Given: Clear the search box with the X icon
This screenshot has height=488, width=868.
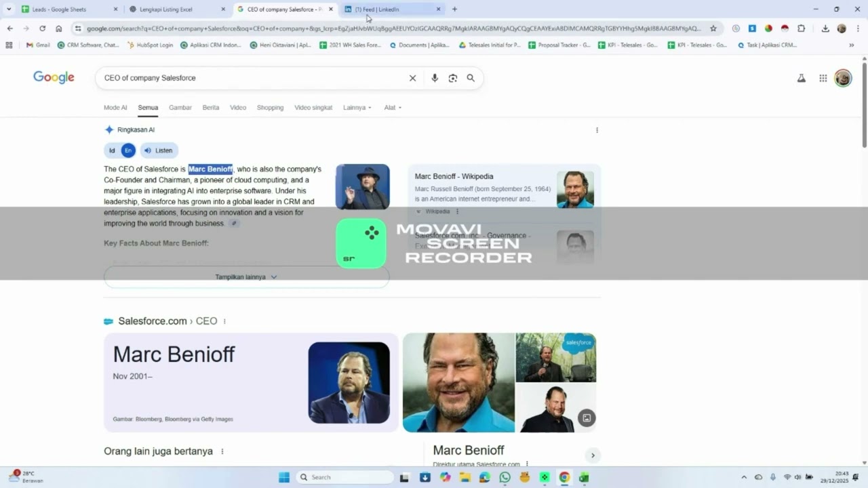Looking at the screenshot, I should 412,78.
